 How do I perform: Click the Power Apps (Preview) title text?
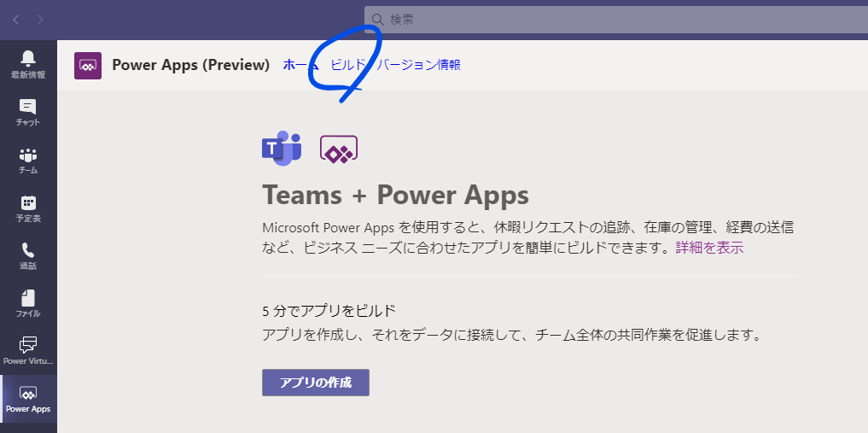click(190, 65)
